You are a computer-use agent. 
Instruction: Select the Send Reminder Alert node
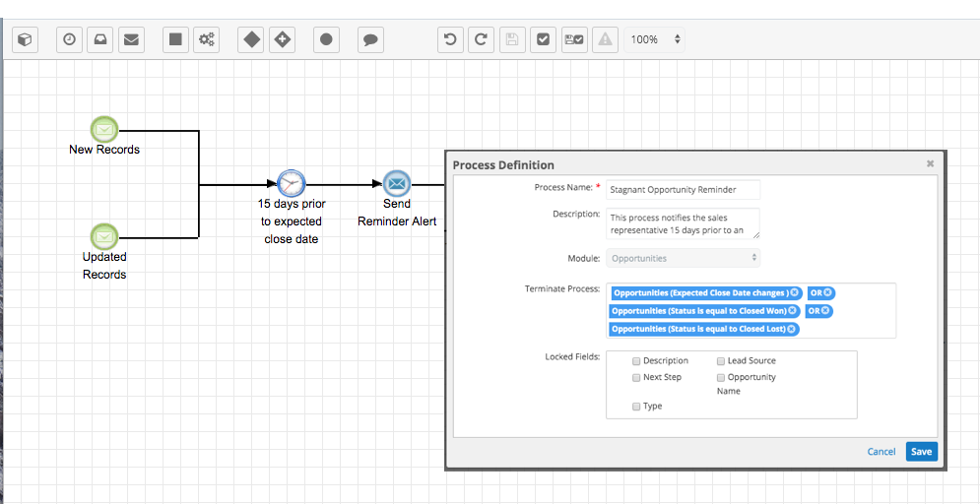click(x=396, y=183)
